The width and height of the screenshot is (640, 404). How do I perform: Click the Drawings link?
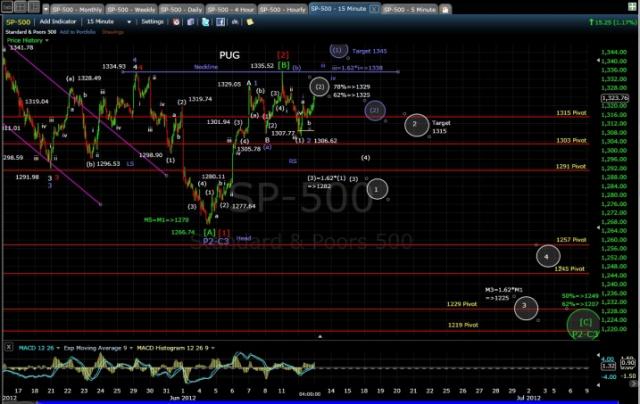(113, 32)
